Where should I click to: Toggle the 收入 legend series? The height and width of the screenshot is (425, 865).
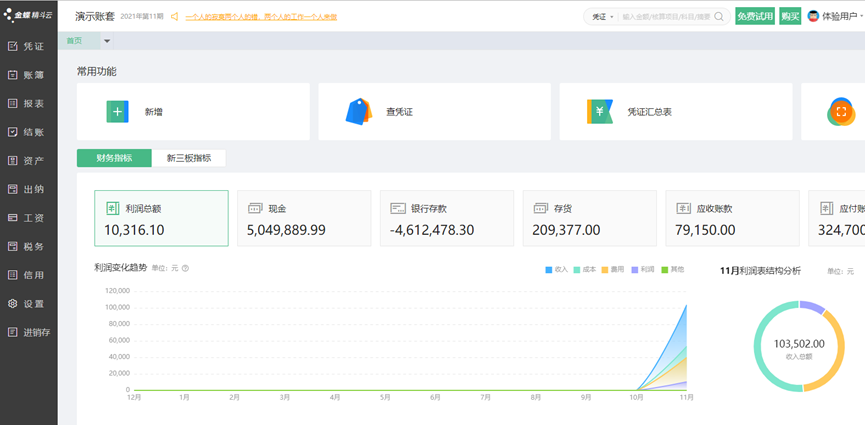[x=557, y=269]
